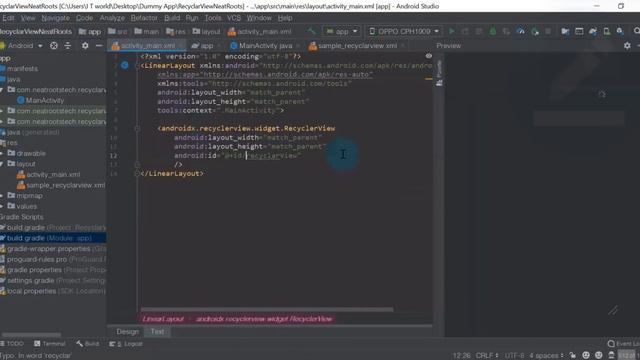The height and width of the screenshot is (360, 640).
Task: Open Preview panel settings gear
Action: pyautogui.click(x=627, y=46)
